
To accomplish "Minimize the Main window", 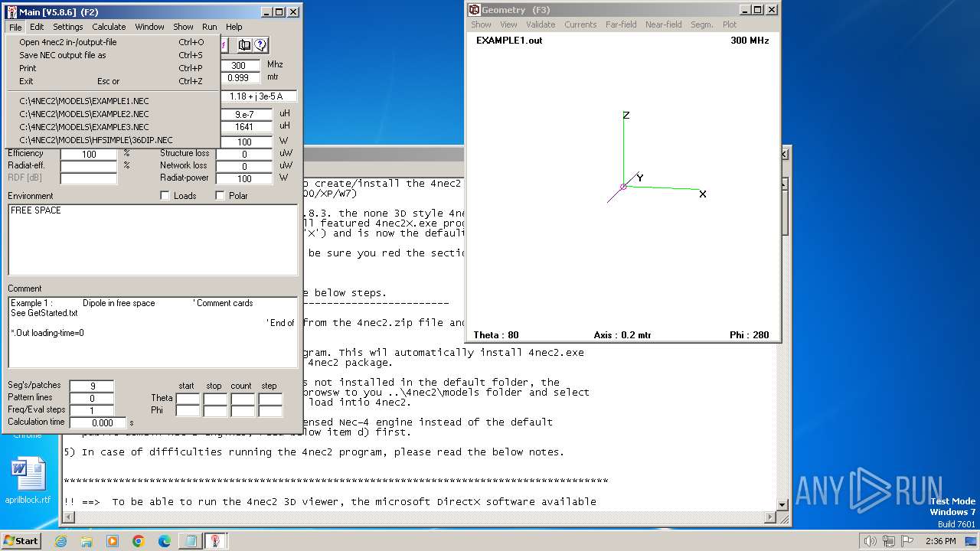I will pyautogui.click(x=267, y=12).
